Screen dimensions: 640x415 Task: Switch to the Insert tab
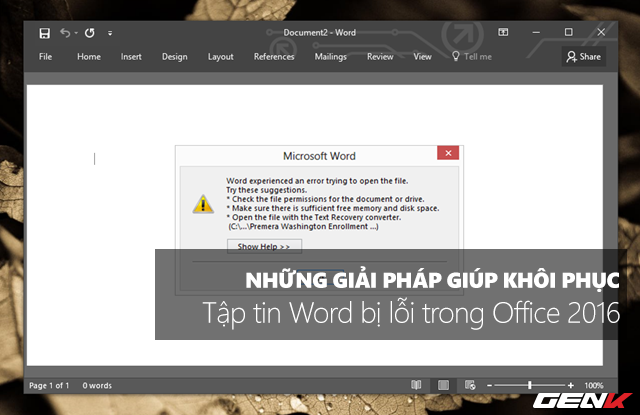pyautogui.click(x=131, y=57)
